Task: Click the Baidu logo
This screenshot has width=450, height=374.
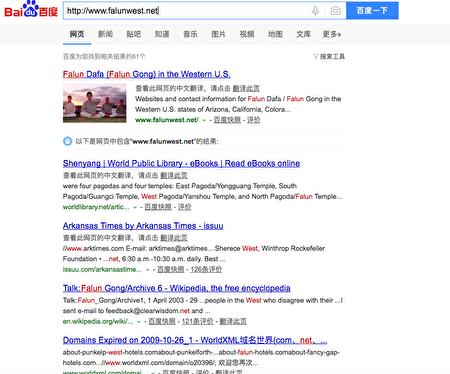Action: 31,10
